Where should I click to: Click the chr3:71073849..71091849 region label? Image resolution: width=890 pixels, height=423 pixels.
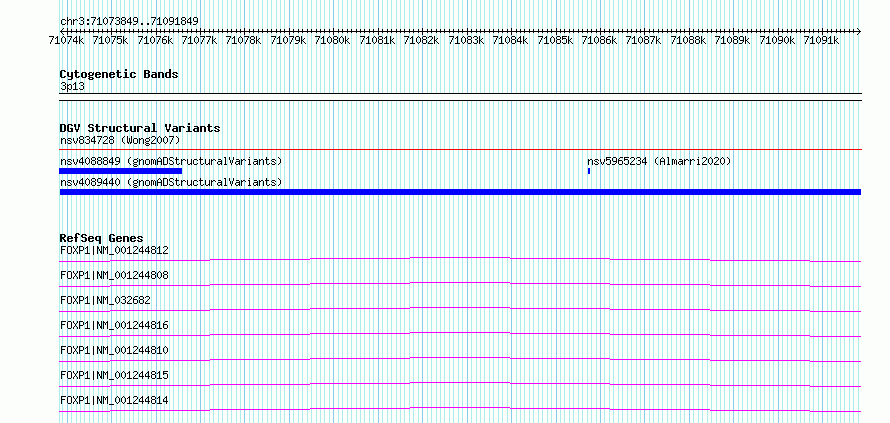tap(129, 22)
